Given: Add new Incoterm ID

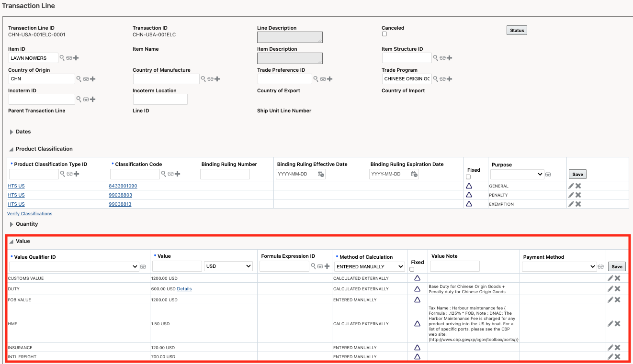Looking at the screenshot, I should (x=93, y=99).
